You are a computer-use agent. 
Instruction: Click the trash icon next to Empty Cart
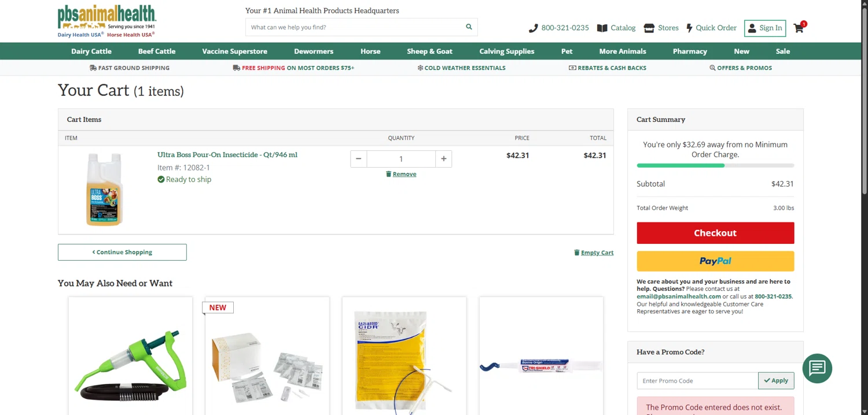[x=576, y=253]
